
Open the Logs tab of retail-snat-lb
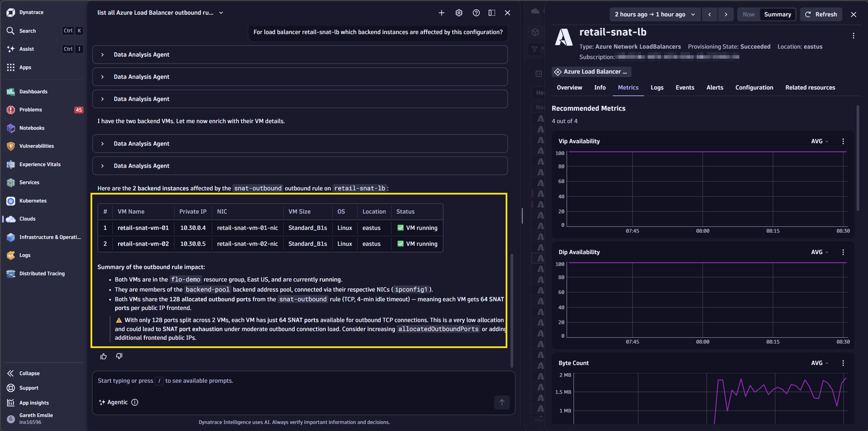(x=657, y=88)
